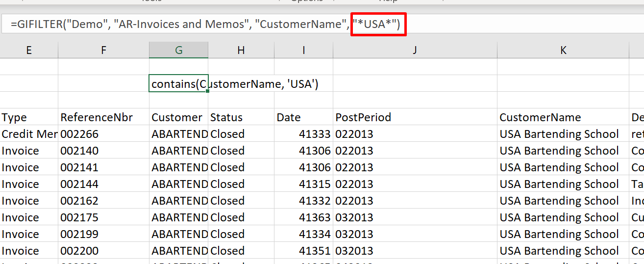
Task: Click date value 41333
Action: click(304, 134)
